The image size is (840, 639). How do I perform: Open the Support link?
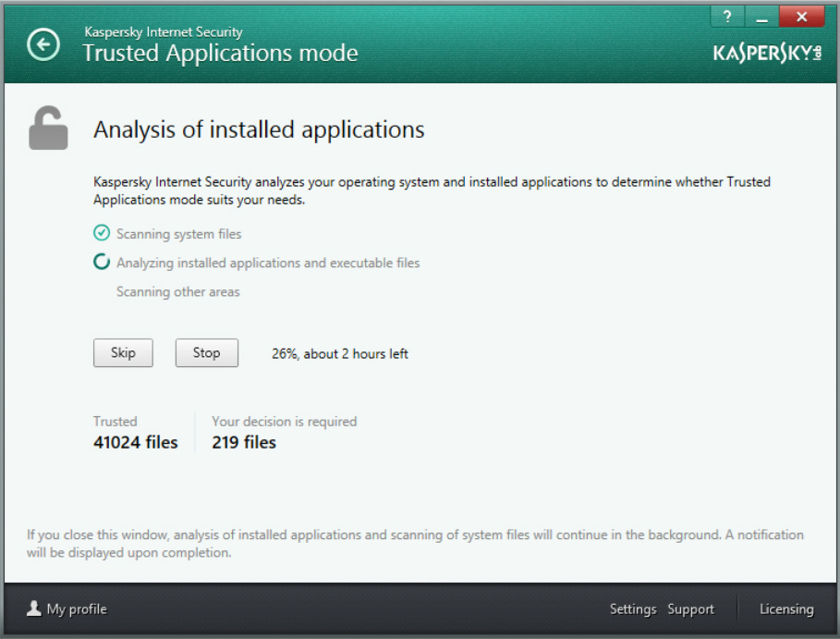click(x=690, y=609)
